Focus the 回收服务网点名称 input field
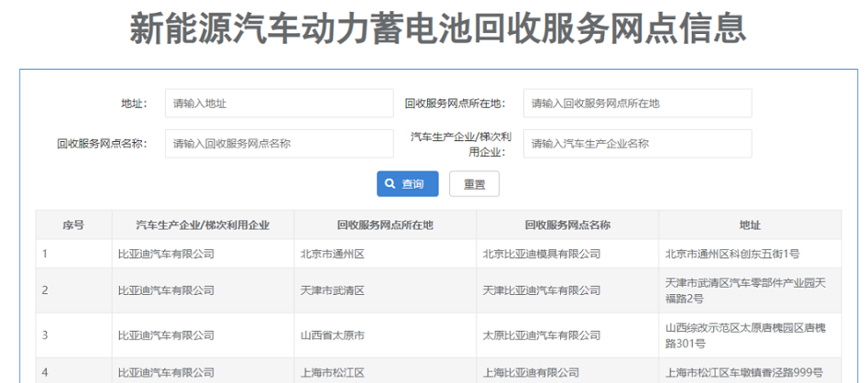The height and width of the screenshot is (383, 868). point(279,143)
